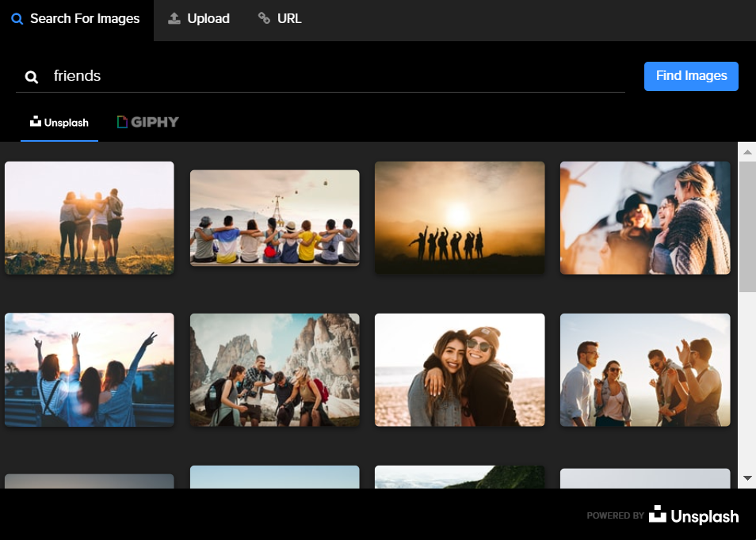
Task: Click the Find Images button
Action: (x=691, y=76)
